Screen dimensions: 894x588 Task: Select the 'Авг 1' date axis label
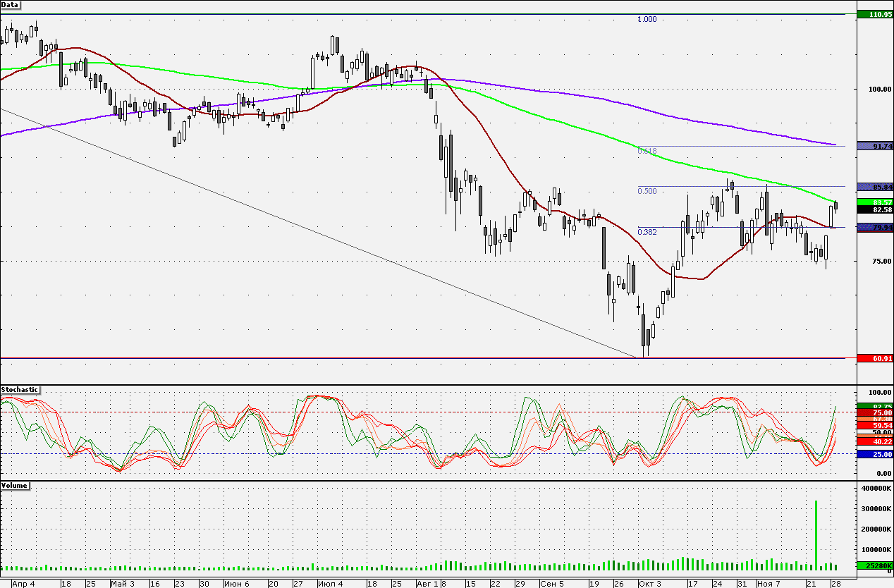click(x=427, y=584)
